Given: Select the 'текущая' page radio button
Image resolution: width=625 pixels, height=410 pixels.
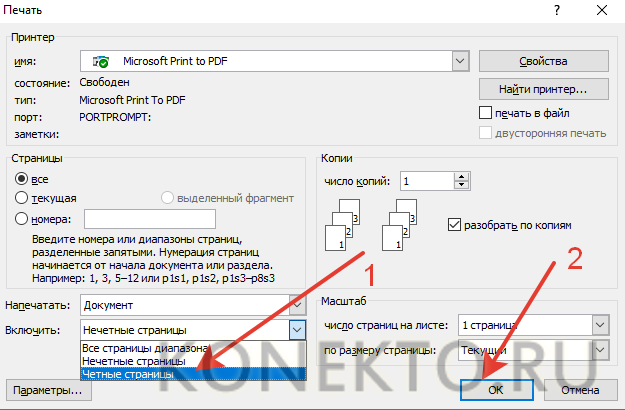Looking at the screenshot, I should 21,198.
